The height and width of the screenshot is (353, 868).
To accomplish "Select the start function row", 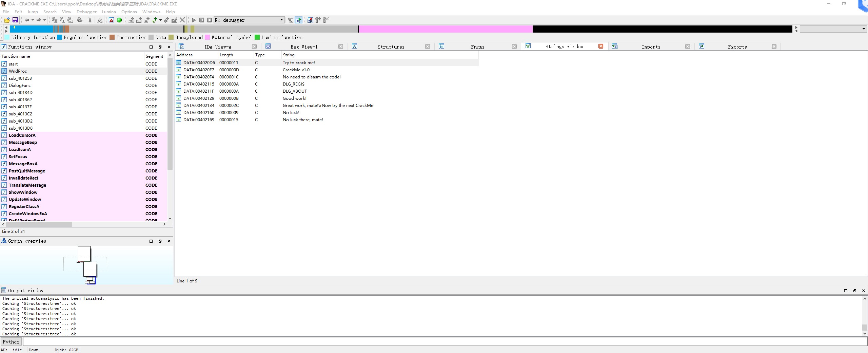I will coord(84,64).
